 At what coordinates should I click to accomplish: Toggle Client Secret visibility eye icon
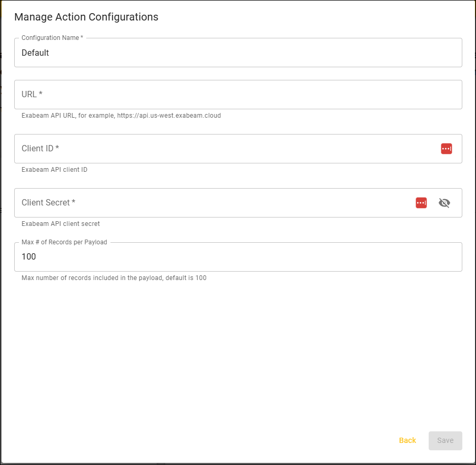pos(444,203)
